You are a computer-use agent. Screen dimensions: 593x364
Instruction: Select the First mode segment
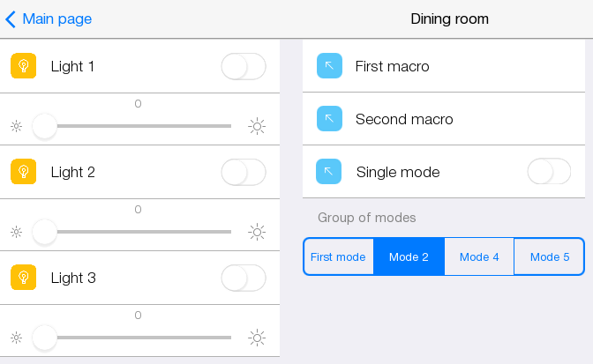(338, 256)
